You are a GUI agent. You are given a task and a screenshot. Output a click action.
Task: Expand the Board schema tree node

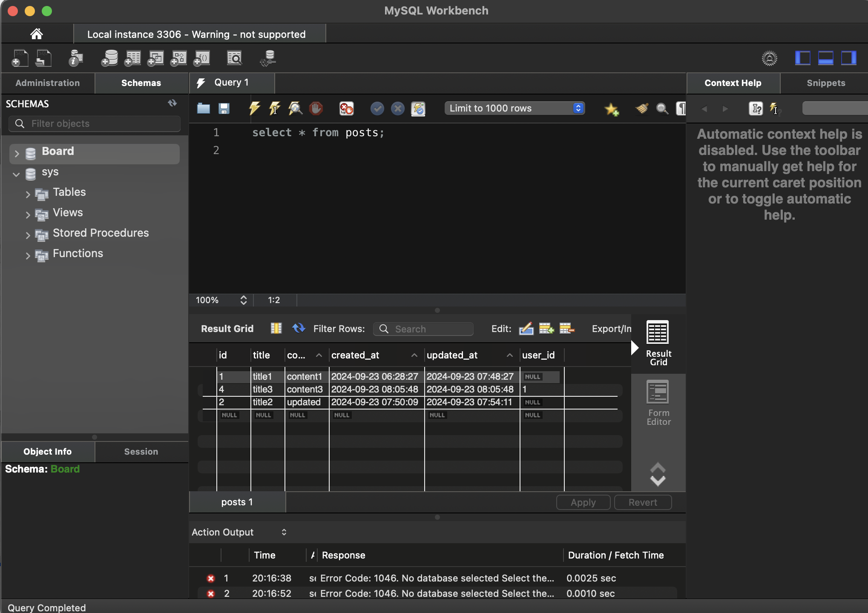pos(17,154)
